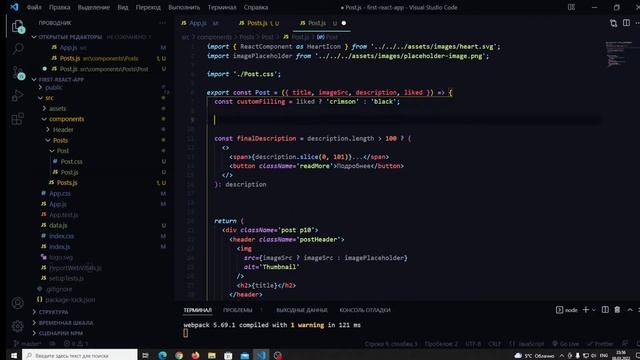Image resolution: width=640 pixels, height=360 pixels.
Task: Customize layout icon in title bar
Action: pyautogui.click(x=571, y=7)
